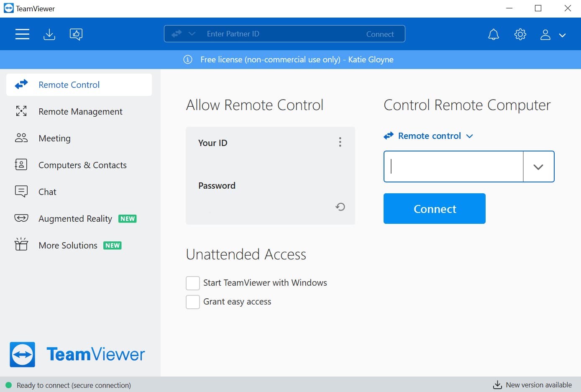The height and width of the screenshot is (392, 581).
Task: Click Unattended Access heading
Action: click(x=246, y=254)
